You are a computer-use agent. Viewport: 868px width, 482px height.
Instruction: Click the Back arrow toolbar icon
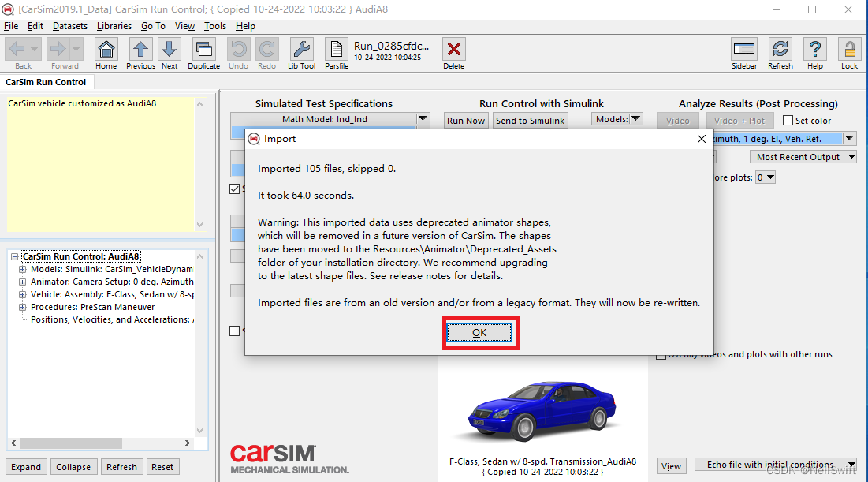17,50
